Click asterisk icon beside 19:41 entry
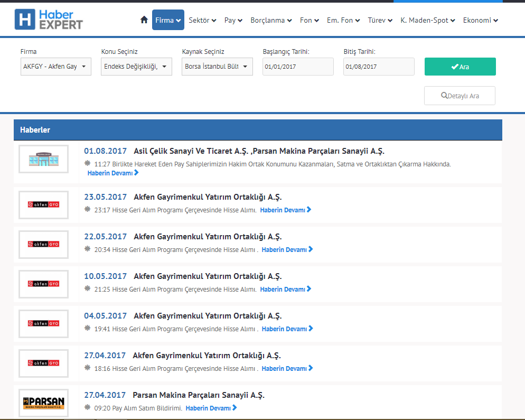This screenshot has width=525, height=420. coord(87,328)
